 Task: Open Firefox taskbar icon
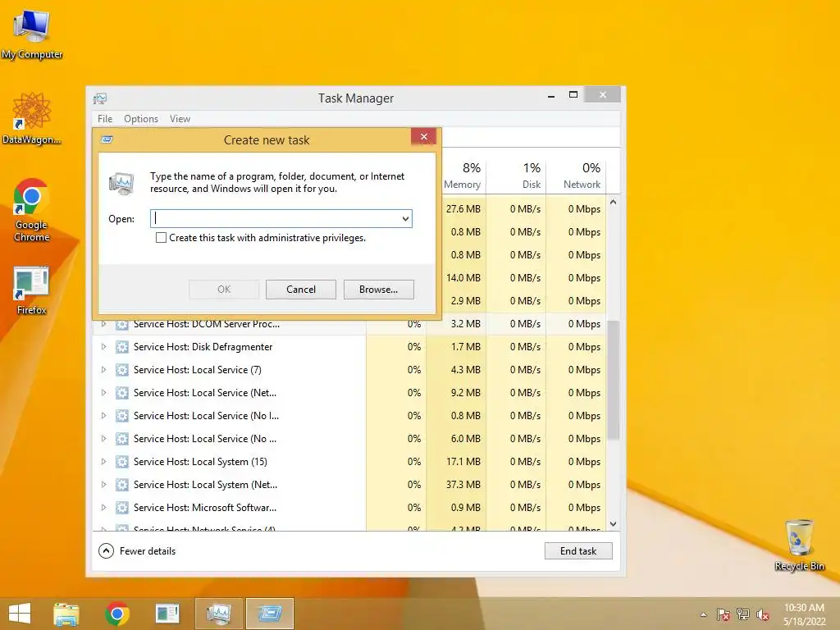(167, 614)
